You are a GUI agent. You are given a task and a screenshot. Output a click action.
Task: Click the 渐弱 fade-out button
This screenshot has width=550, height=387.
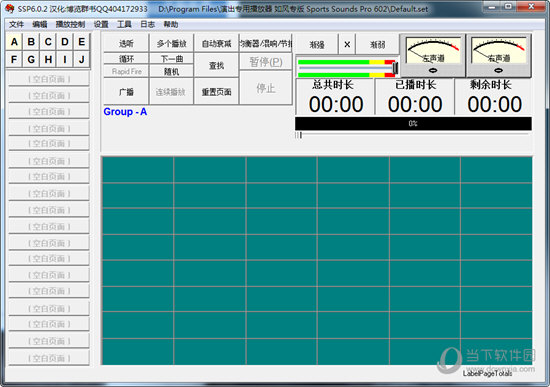click(x=377, y=45)
